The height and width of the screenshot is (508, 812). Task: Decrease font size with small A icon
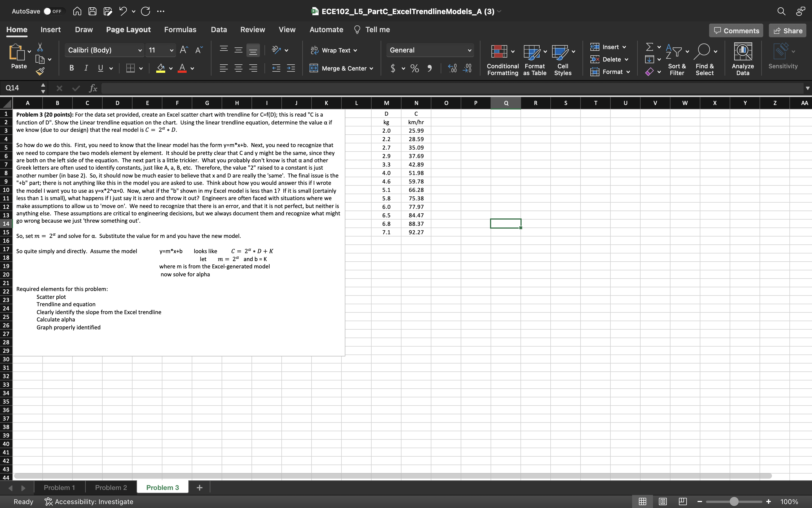point(199,50)
